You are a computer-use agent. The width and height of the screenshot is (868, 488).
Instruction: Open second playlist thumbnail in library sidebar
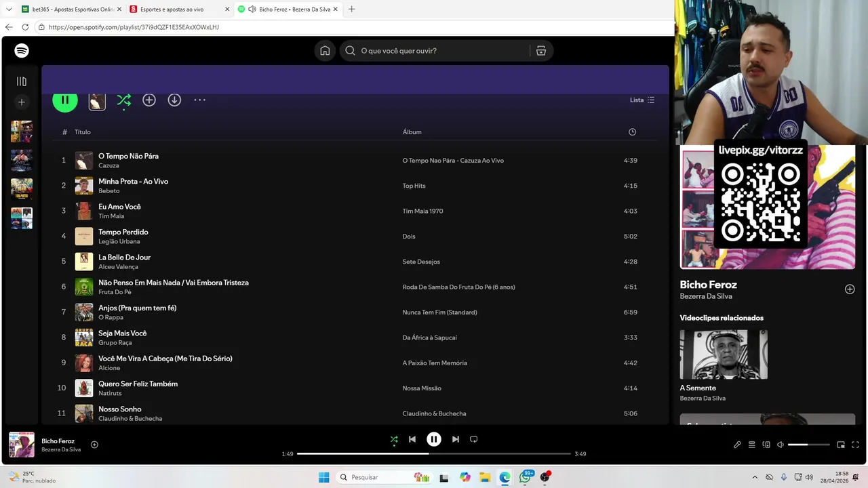point(22,161)
